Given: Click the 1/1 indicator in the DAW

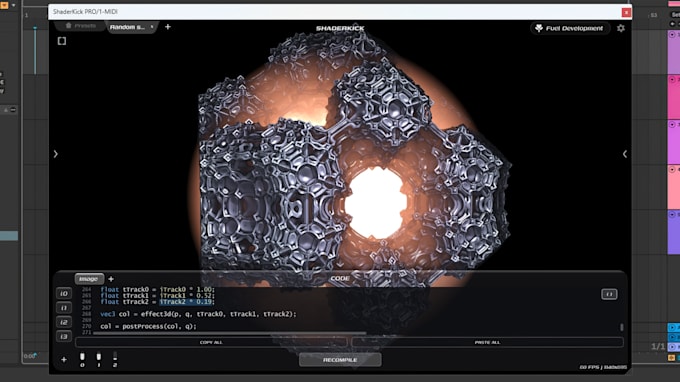Looking at the screenshot, I should coord(657,346).
